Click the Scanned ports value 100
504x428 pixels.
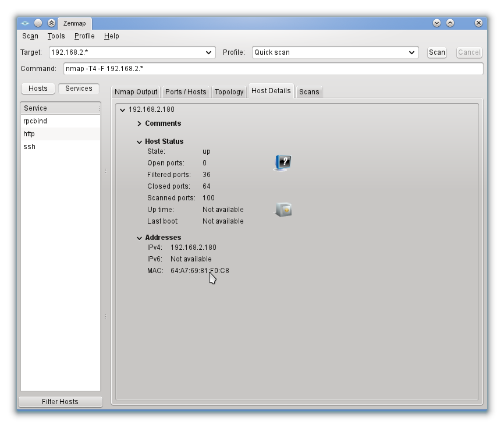click(x=208, y=198)
